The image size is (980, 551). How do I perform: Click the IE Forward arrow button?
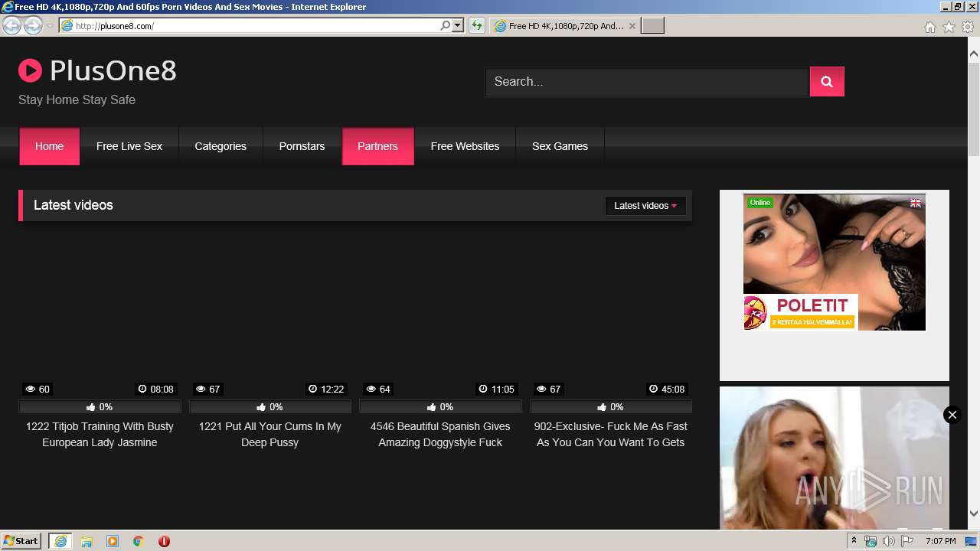[33, 26]
